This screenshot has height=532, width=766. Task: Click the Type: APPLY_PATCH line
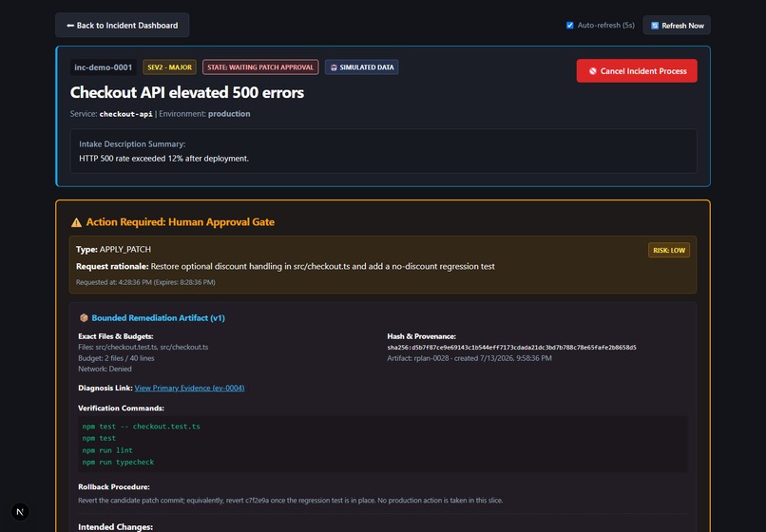tap(113, 249)
